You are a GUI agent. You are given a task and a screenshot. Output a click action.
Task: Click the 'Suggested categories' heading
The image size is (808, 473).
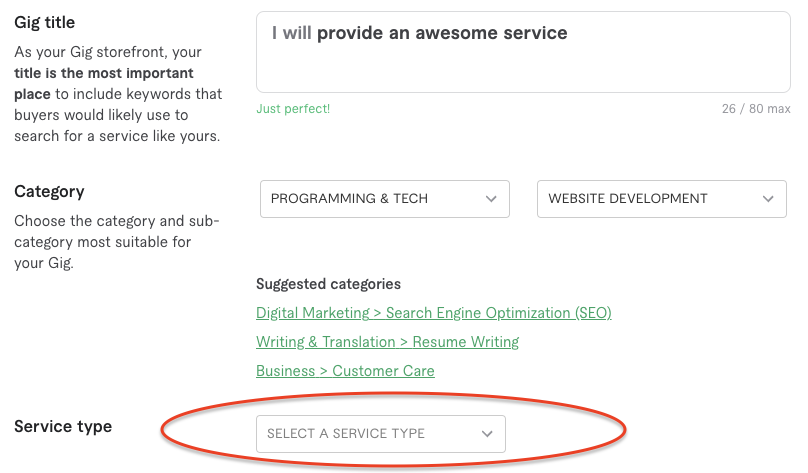[328, 284]
